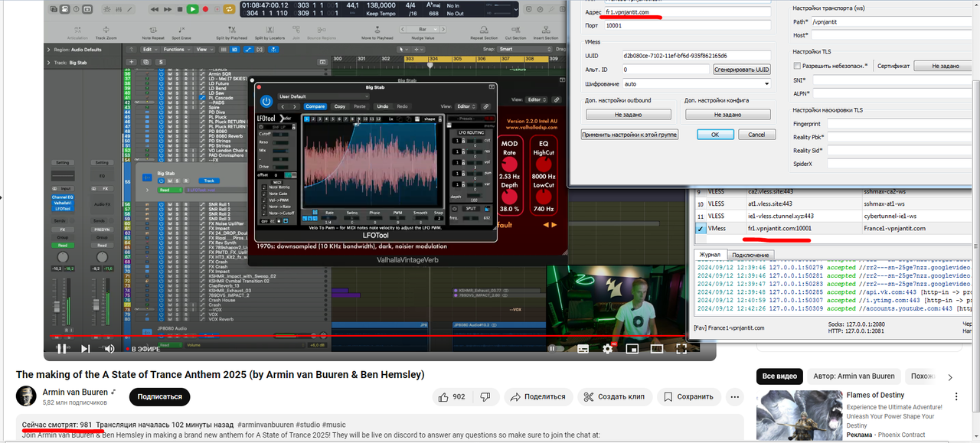Open Armin van Buuren channel avatar
Viewport: 980px width, 443px height.
pyautogui.click(x=27, y=396)
